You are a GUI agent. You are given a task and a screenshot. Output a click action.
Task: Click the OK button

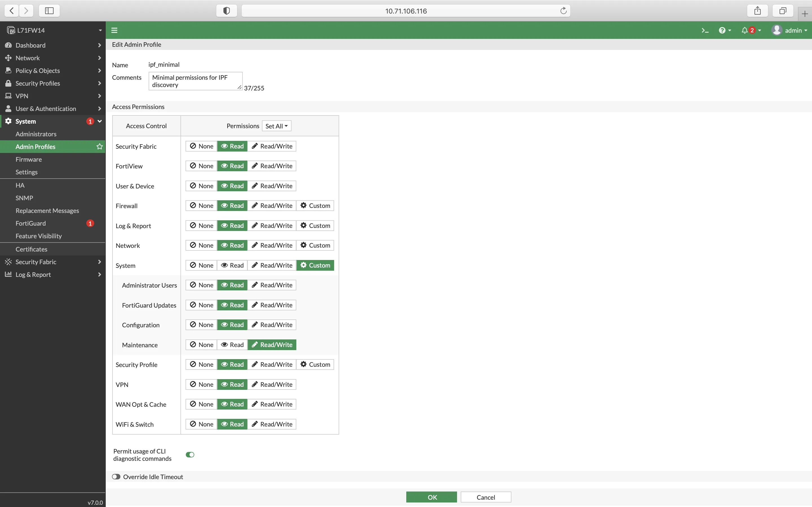tap(431, 497)
